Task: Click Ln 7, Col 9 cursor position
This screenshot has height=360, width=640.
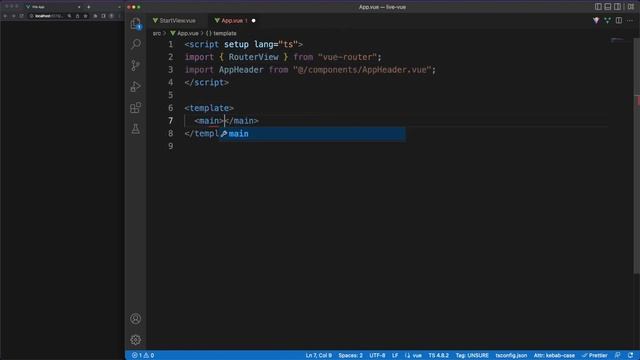Action: click(x=319, y=356)
